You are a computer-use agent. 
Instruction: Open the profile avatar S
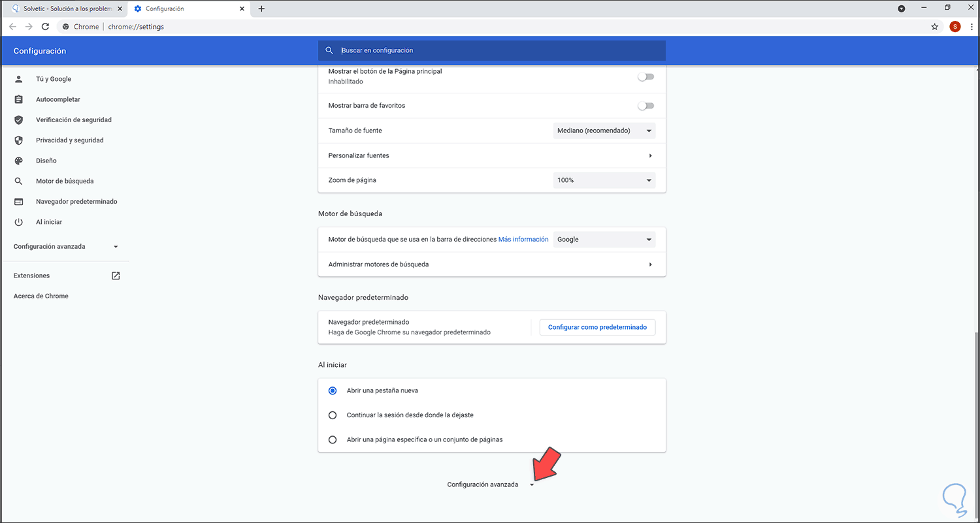click(955, 27)
